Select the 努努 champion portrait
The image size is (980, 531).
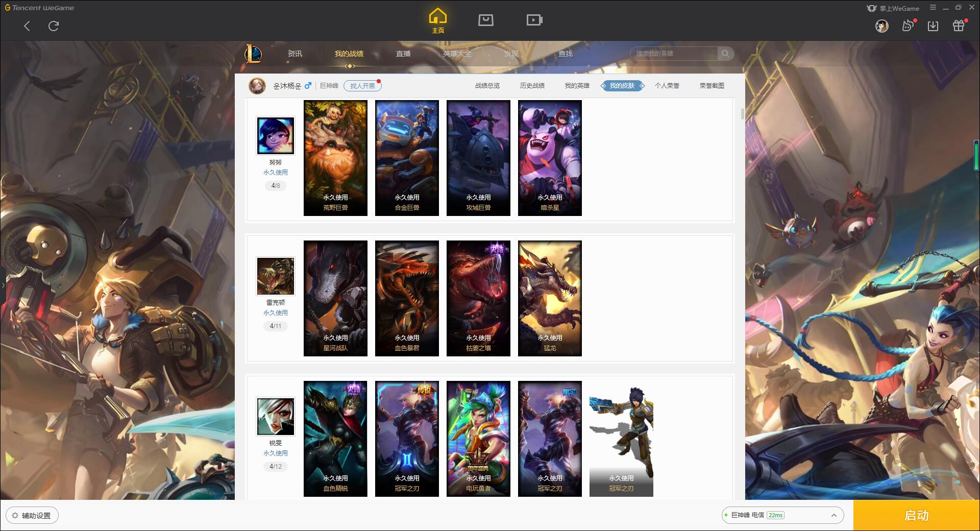[x=276, y=136]
